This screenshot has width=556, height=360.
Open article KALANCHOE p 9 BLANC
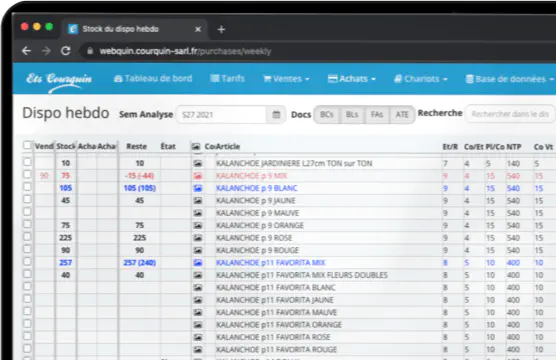tap(257, 188)
